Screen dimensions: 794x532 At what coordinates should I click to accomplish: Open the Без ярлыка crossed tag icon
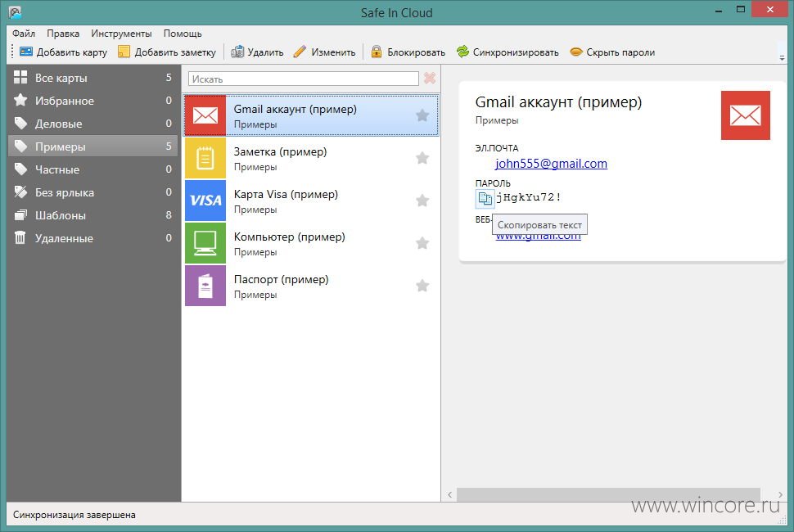pyautogui.click(x=20, y=192)
